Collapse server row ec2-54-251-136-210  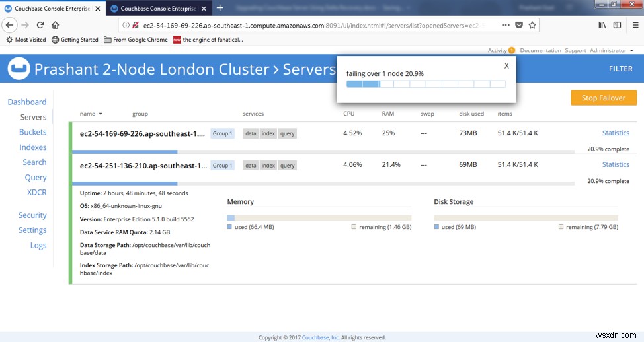pos(143,166)
